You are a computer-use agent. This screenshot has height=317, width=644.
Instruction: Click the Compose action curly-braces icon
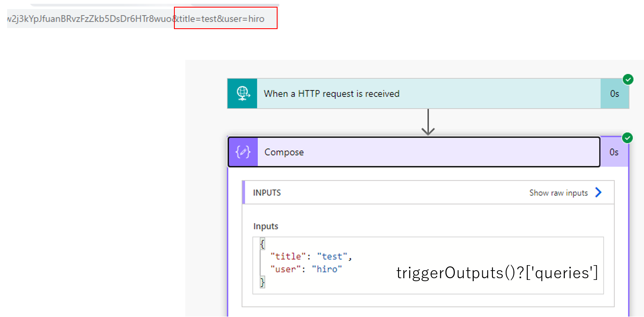click(x=243, y=152)
